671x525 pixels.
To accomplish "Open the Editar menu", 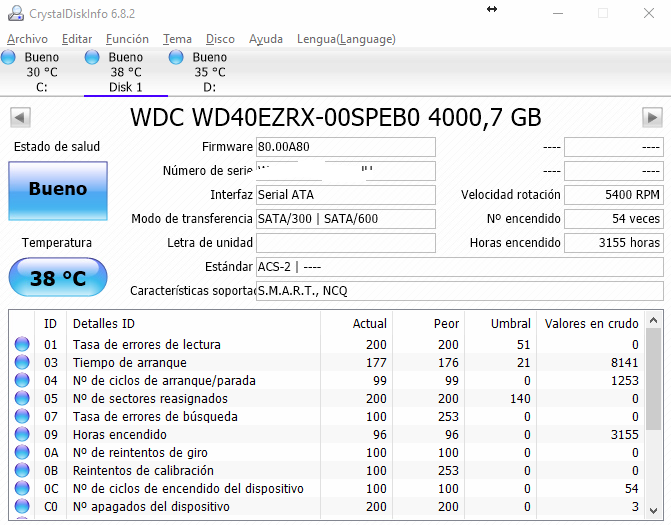I will pyautogui.click(x=77, y=39).
